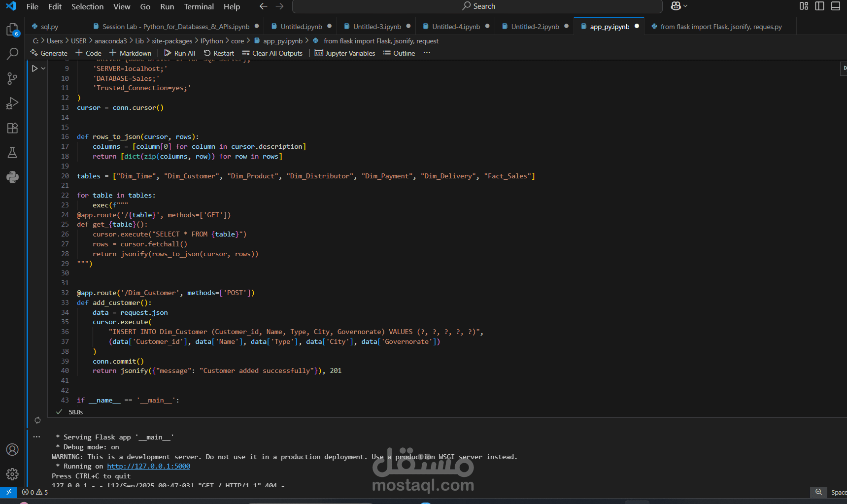Image resolution: width=847 pixels, height=504 pixels.
Task: Open the Python sidebar view
Action: click(x=12, y=177)
